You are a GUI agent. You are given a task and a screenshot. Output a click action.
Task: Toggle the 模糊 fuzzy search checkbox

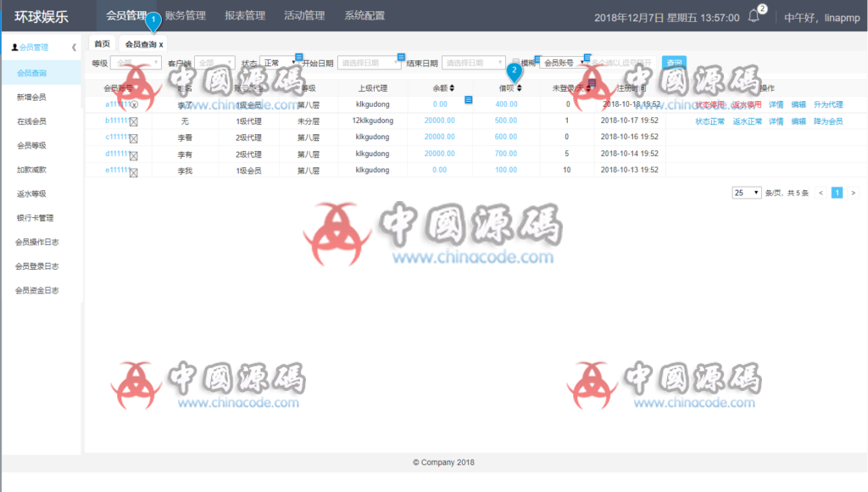tap(516, 63)
